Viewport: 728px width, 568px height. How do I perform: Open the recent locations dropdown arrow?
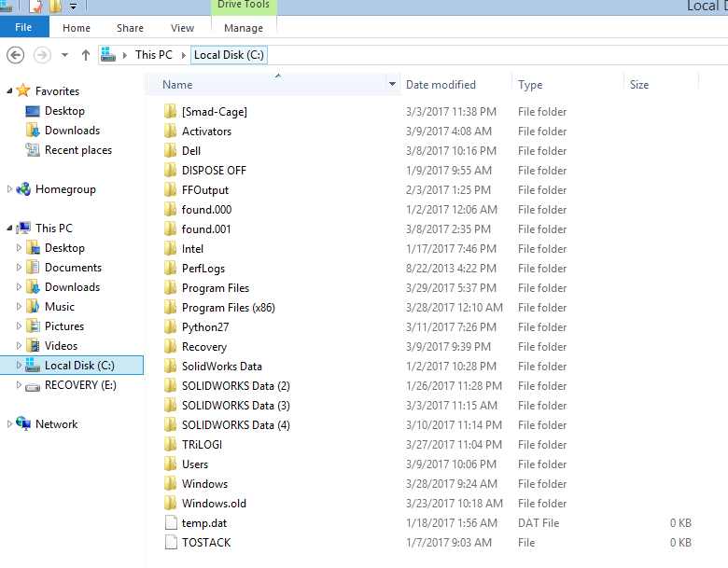tap(64, 55)
